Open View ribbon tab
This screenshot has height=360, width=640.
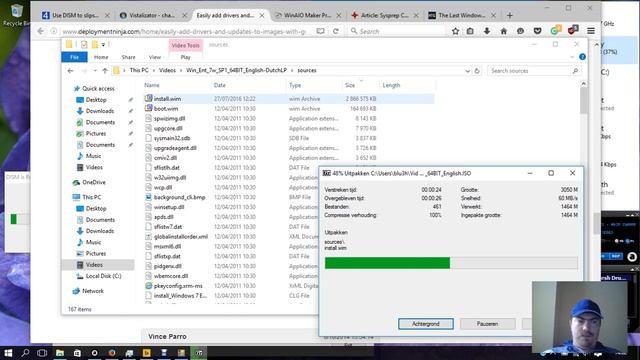[155, 57]
